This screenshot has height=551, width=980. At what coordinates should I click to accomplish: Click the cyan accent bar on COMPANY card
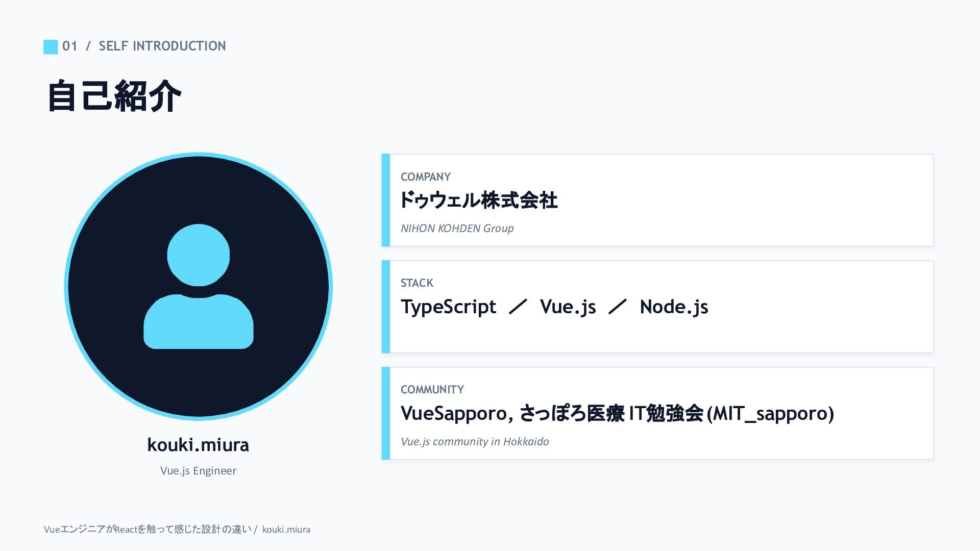coord(386,200)
